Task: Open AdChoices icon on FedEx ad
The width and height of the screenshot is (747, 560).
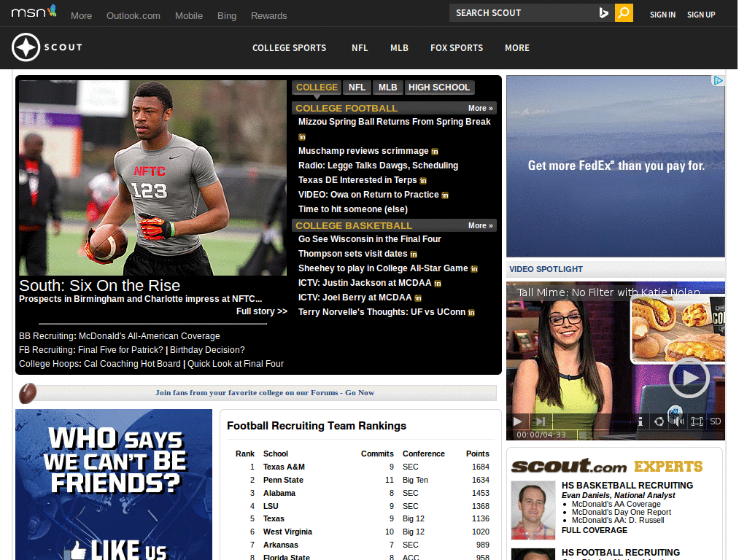Action: tap(718, 80)
